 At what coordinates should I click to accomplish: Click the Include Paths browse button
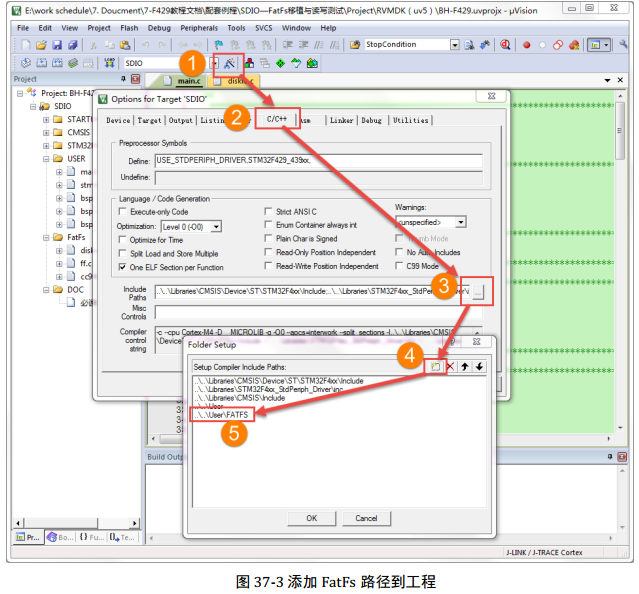[479, 292]
